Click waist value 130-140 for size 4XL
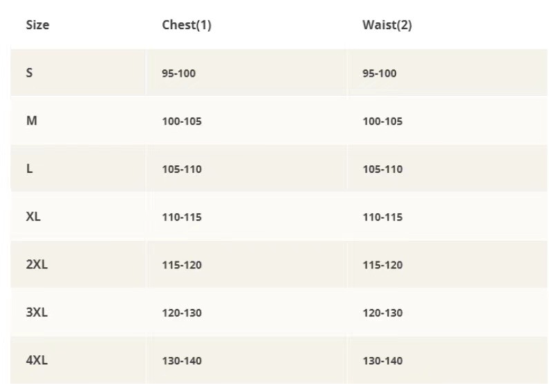The image size is (558, 392). pyautogui.click(x=382, y=361)
